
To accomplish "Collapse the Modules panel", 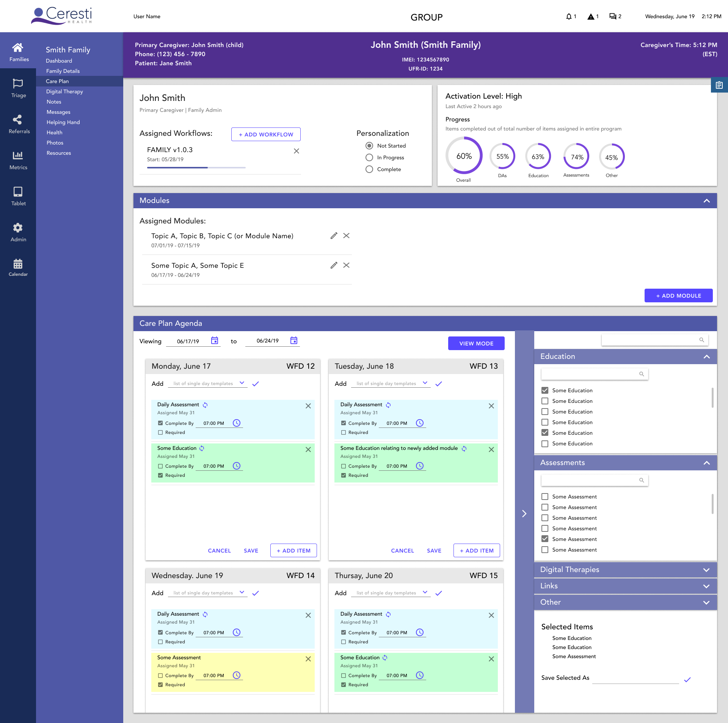I will (707, 201).
